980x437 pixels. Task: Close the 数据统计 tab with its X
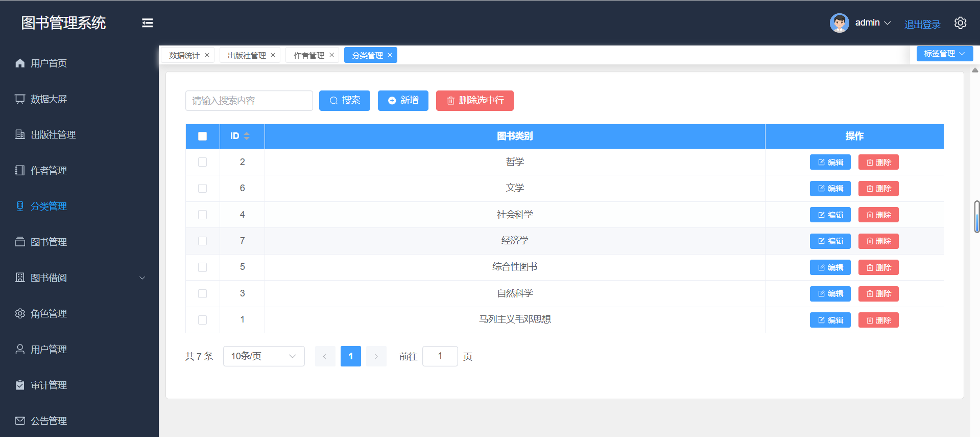tap(207, 55)
